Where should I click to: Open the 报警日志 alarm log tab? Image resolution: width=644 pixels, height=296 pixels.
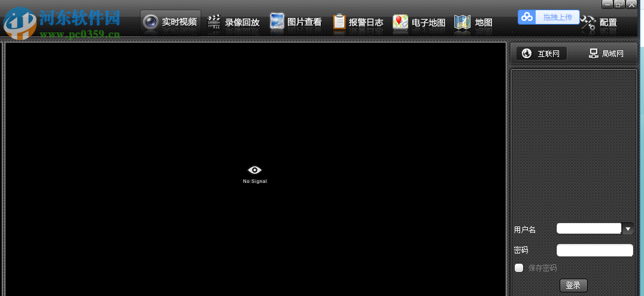tap(358, 22)
